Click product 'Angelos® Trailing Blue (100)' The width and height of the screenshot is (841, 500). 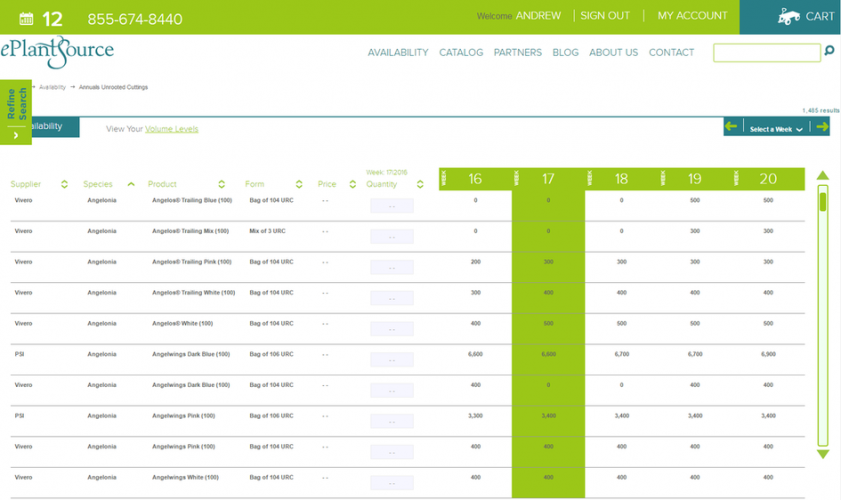(x=192, y=200)
